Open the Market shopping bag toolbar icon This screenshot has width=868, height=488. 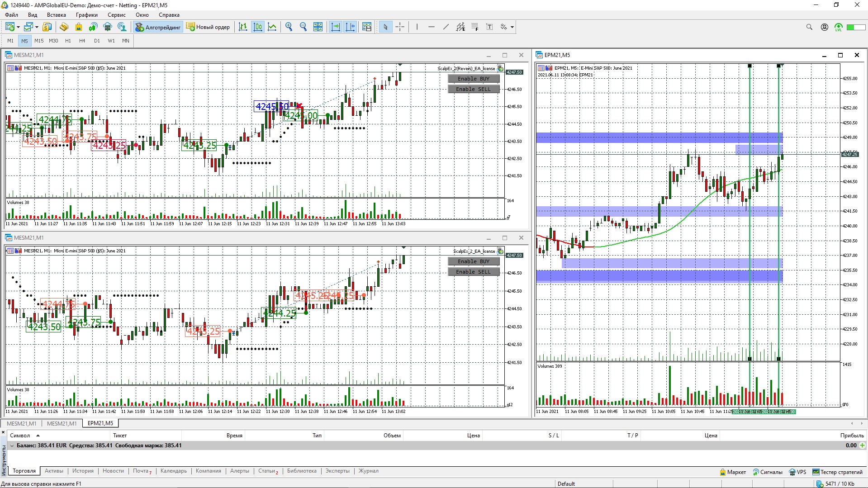pos(78,27)
